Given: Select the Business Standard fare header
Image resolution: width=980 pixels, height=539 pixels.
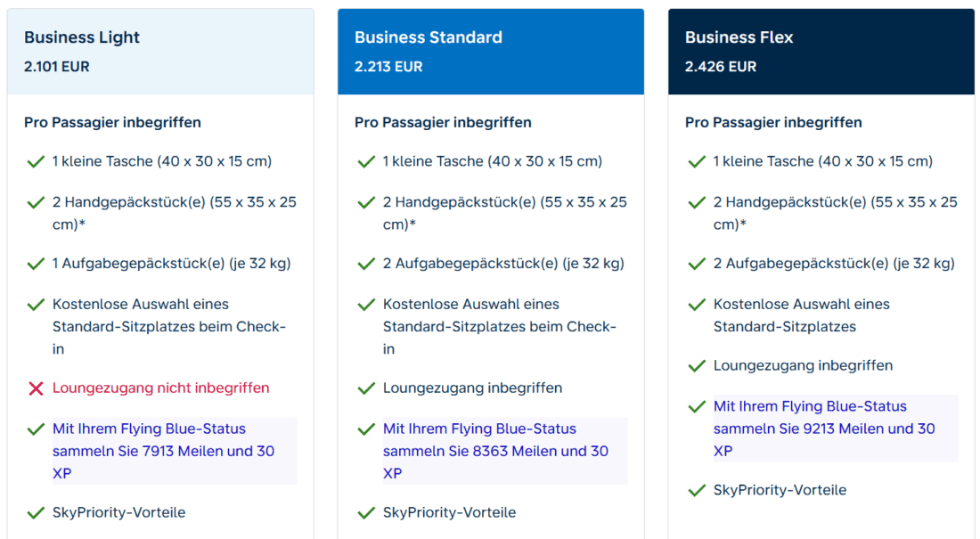Looking at the screenshot, I should (491, 52).
